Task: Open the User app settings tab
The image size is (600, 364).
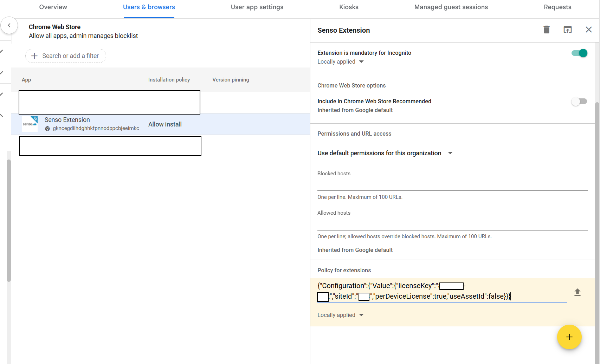Action: click(257, 7)
